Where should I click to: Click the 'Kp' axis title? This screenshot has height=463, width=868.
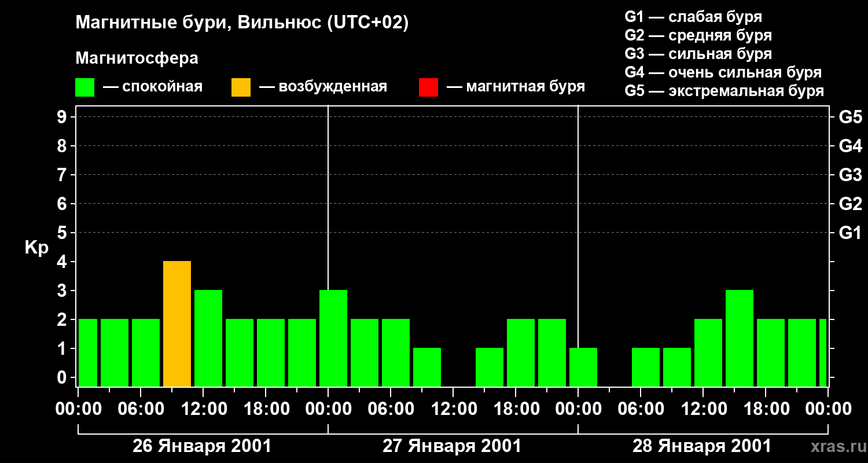pos(36,248)
